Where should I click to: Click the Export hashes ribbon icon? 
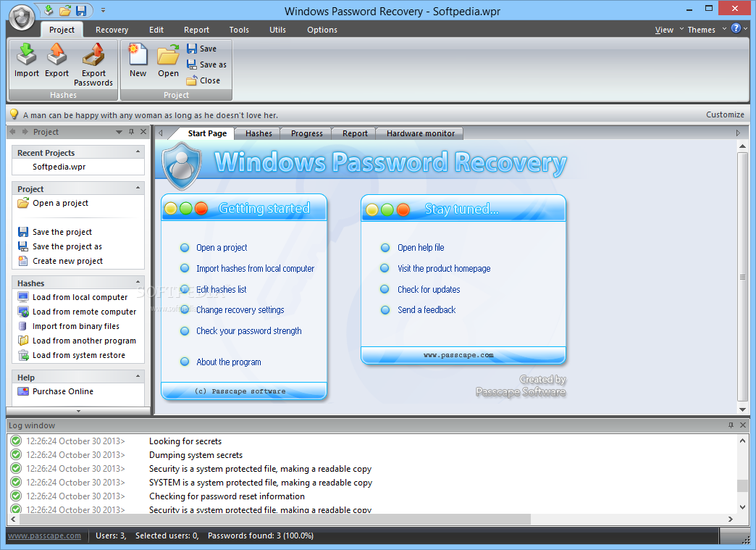[x=57, y=60]
